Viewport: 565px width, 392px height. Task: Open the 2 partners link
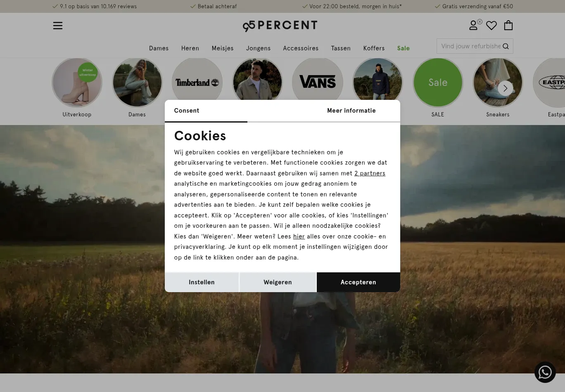pyautogui.click(x=370, y=173)
